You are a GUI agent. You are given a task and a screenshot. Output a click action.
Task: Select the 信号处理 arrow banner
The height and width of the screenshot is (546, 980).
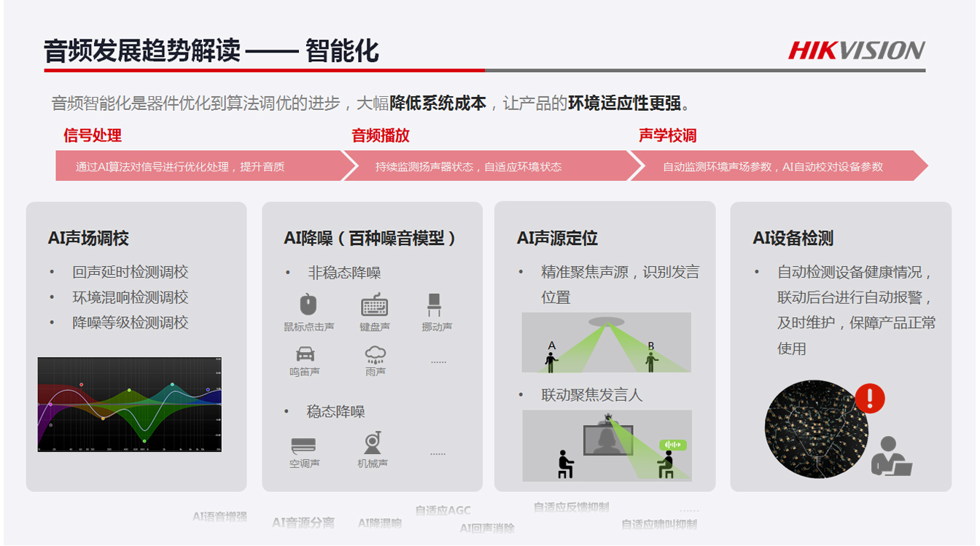coord(198,166)
